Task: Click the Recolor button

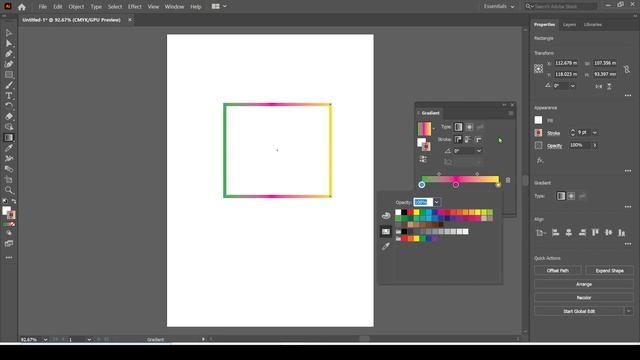Action: coord(584,298)
